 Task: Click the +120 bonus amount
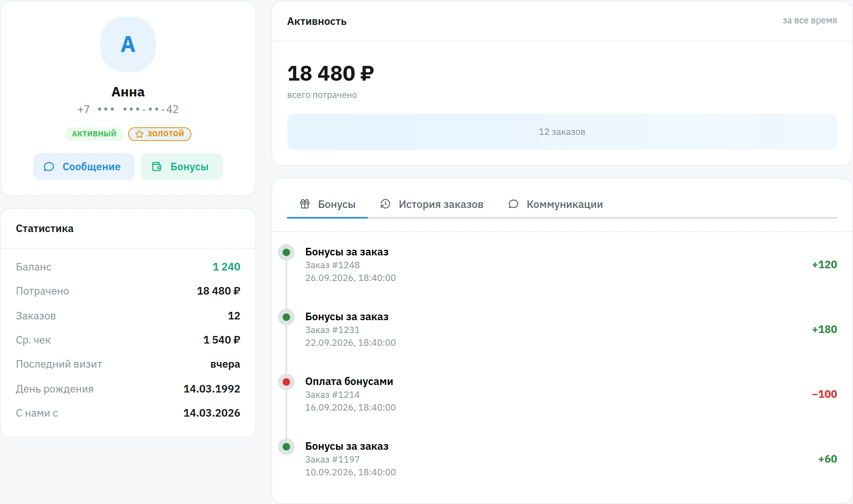coord(824,264)
